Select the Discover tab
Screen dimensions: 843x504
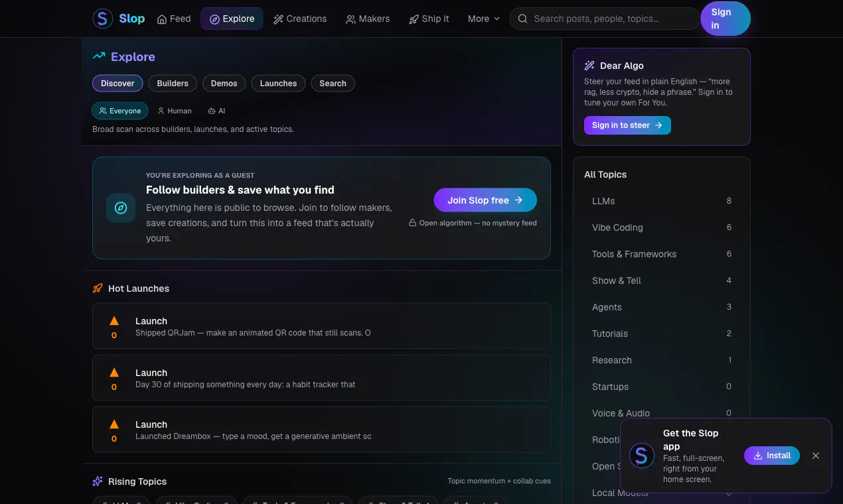tap(117, 83)
